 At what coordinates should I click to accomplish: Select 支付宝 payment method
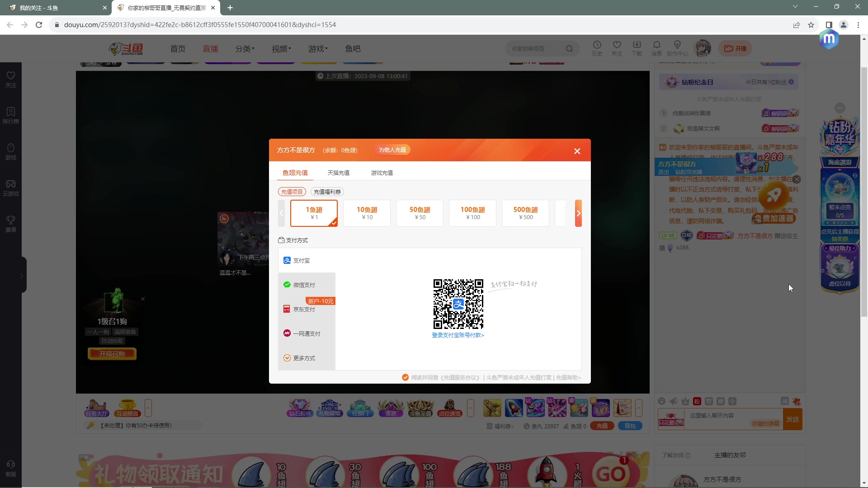point(307,260)
